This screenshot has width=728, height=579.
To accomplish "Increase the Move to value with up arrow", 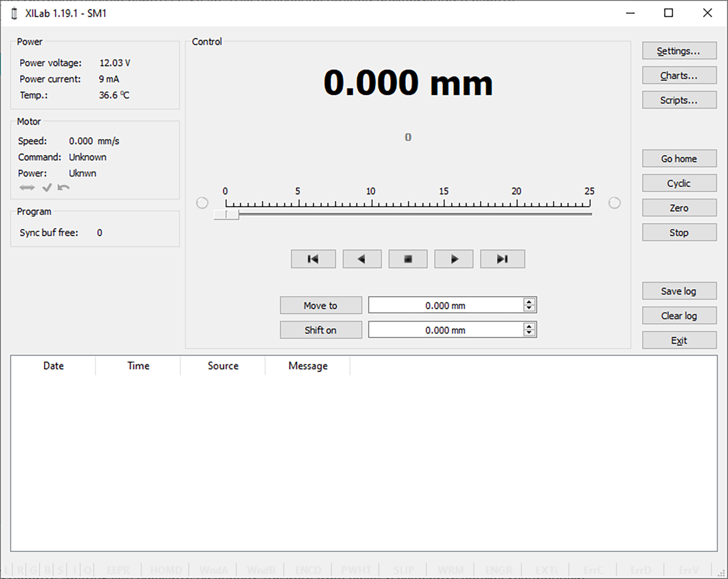I will click(x=529, y=301).
